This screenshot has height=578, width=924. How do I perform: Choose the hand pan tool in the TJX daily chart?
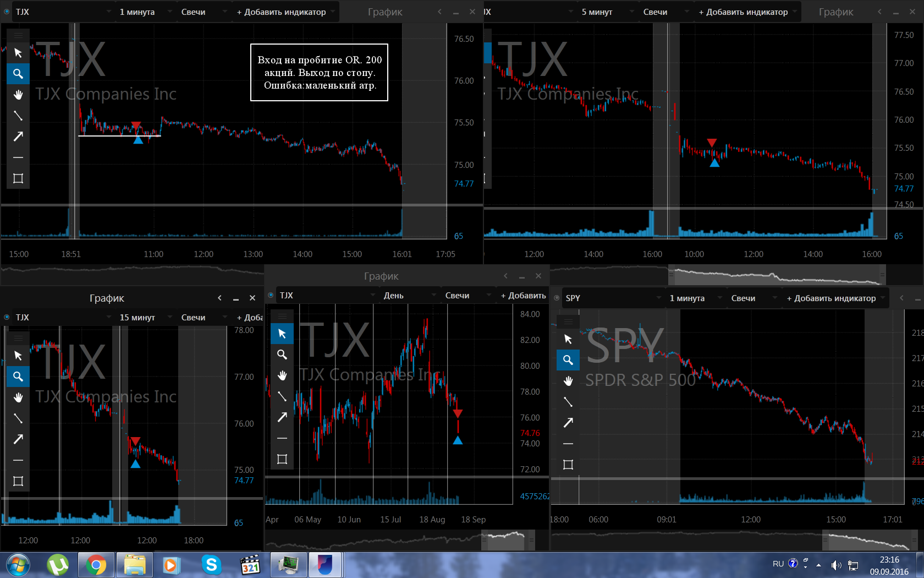point(282,375)
